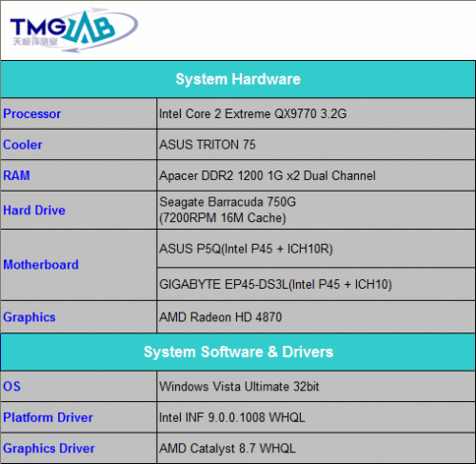Viewport: 476px width, 464px height.
Task: Click the Processor label
Action: click(32, 113)
